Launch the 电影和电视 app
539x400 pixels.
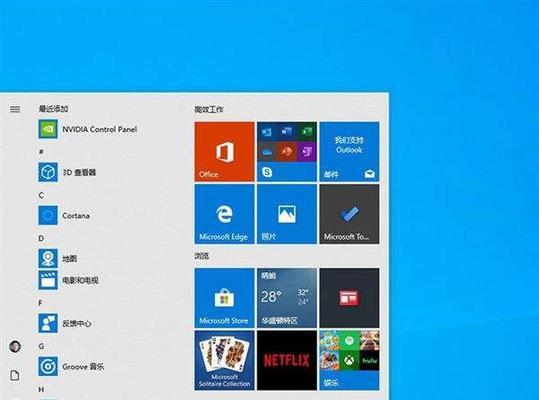pyautogui.click(x=68, y=280)
